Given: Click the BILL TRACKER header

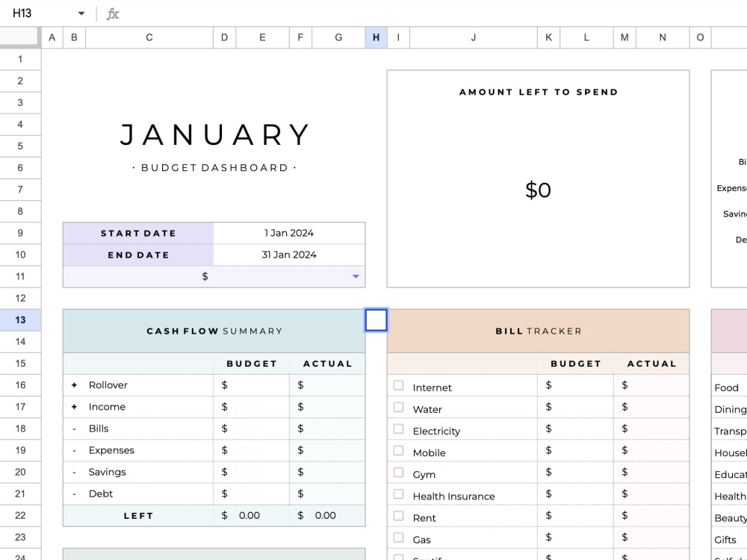Looking at the screenshot, I should click(x=539, y=331).
